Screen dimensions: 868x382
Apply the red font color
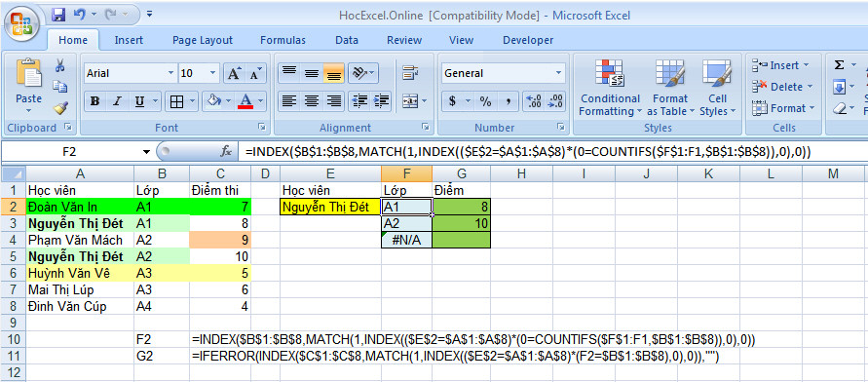tap(245, 101)
